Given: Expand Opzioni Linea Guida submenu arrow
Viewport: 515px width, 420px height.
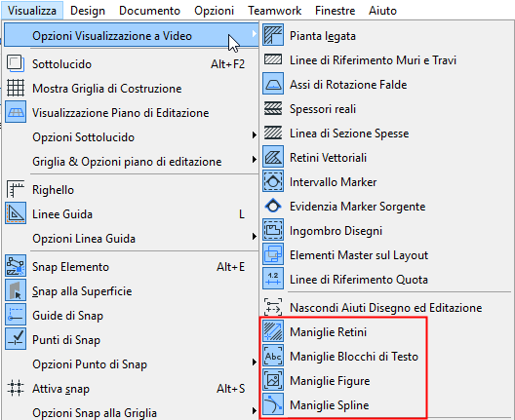Looking at the screenshot, I should [x=255, y=236].
